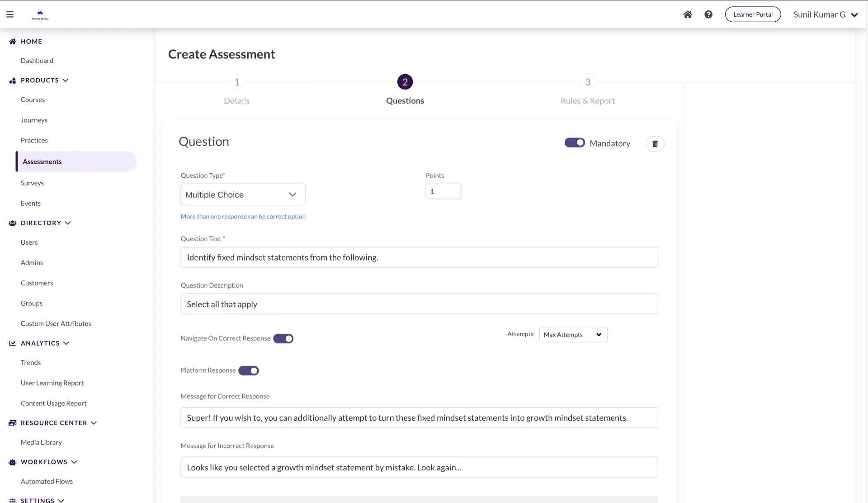The height and width of the screenshot is (503, 868).
Task: Click the Analytics chart icon
Action: [x=13, y=343]
